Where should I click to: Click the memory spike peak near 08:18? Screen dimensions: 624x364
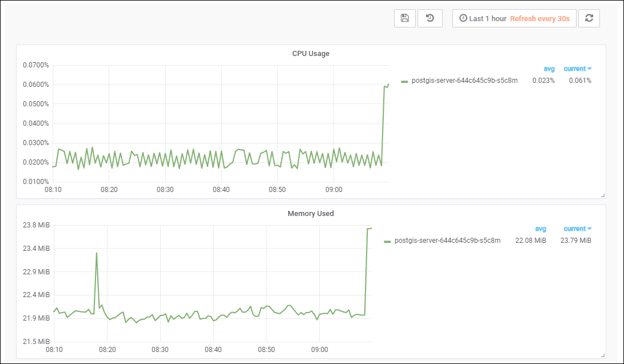tap(97, 253)
